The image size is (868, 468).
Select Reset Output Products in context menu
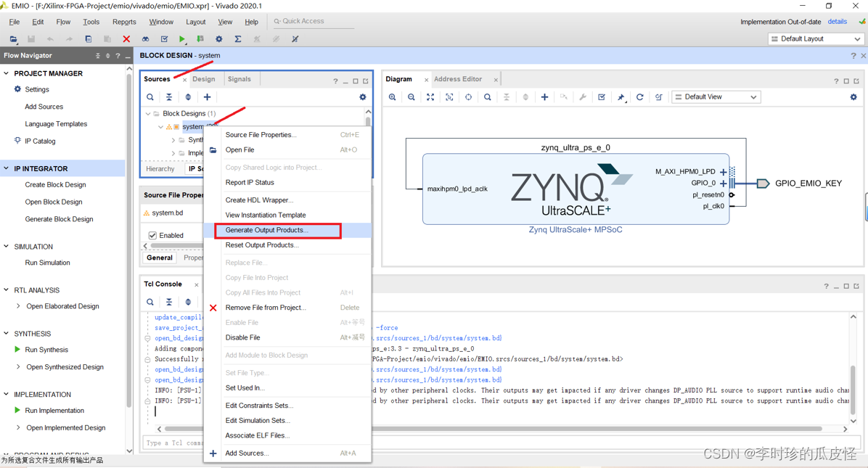[x=262, y=245]
